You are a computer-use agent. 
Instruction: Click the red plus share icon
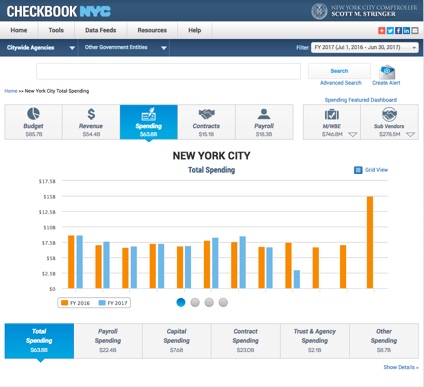(x=382, y=31)
